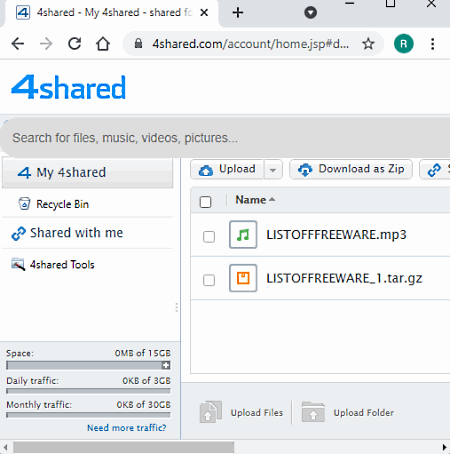Expand the Upload dropdown arrow
The width and height of the screenshot is (450, 454).
point(273,170)
